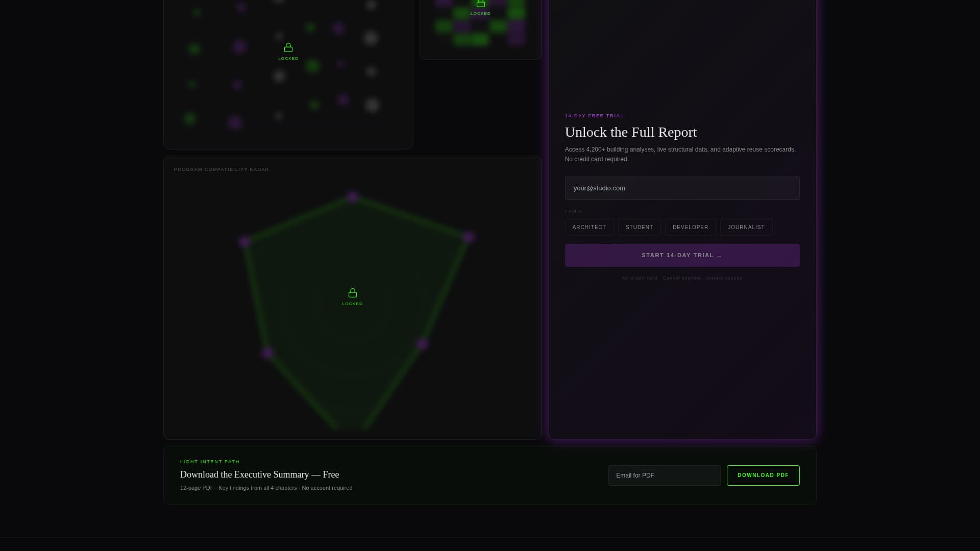Click the 12-page PDF description line
980x551 pixels.
click(x=266, y=488)
